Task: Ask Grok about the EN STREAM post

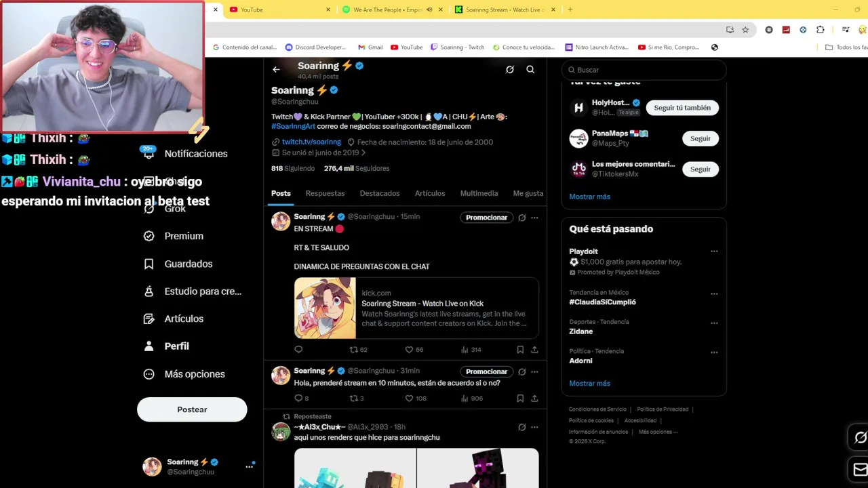Action: (x=521, y=218)
